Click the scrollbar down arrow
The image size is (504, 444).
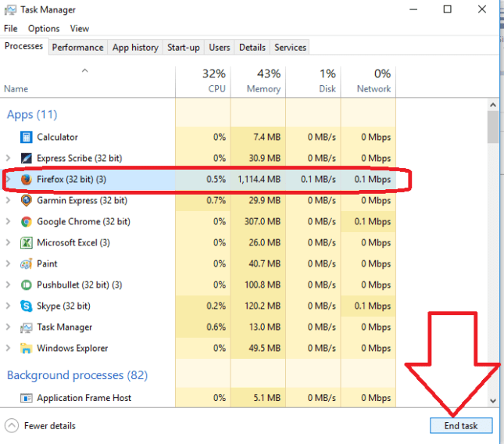[493, 400]
